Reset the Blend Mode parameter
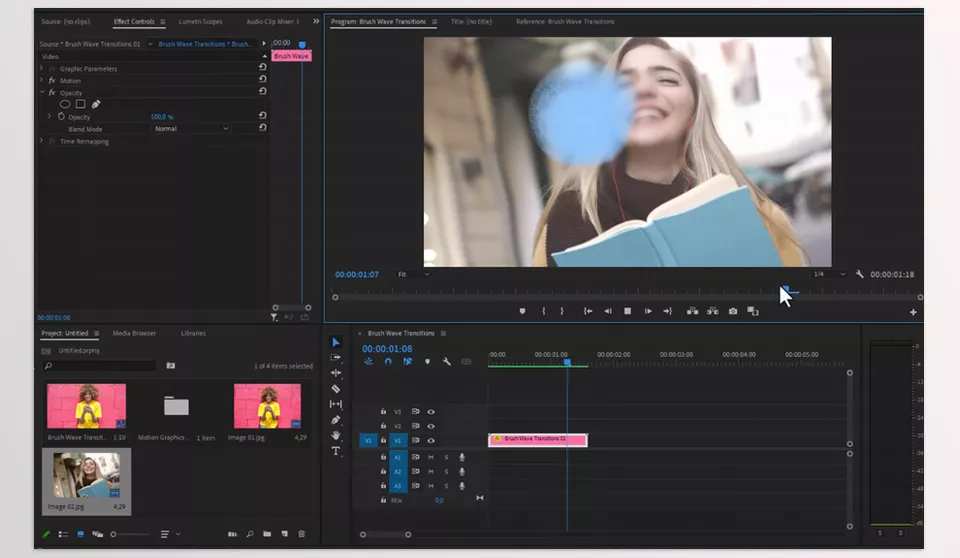The height and width of the screenshot is (558, 960). point(263,127)
